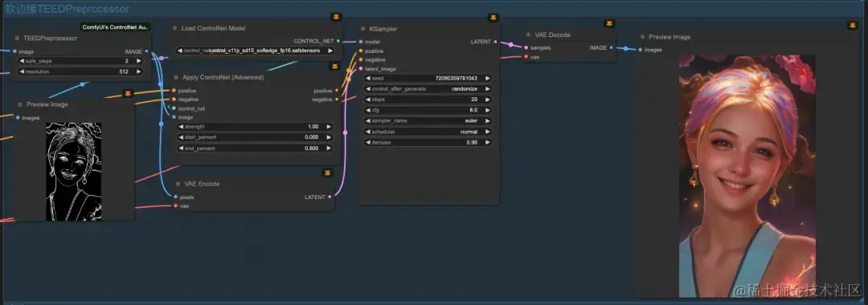Viewport: 868px width, 305px height.
Task: Open the scheduler normal dropdown
Action: (428, 132)
